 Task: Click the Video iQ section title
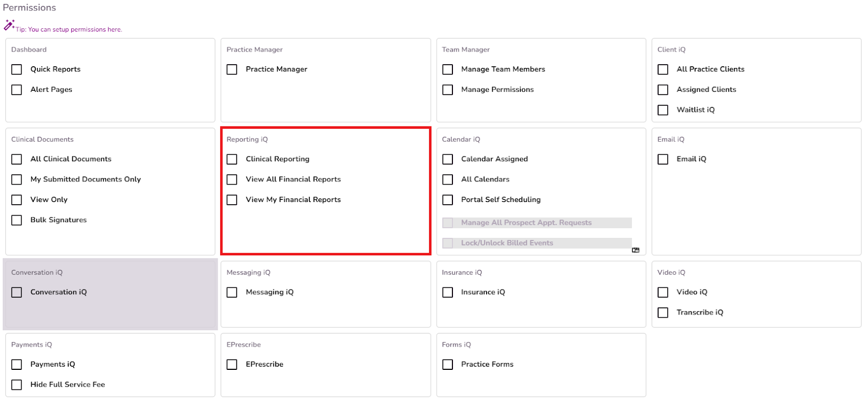(x=672, y=273)
